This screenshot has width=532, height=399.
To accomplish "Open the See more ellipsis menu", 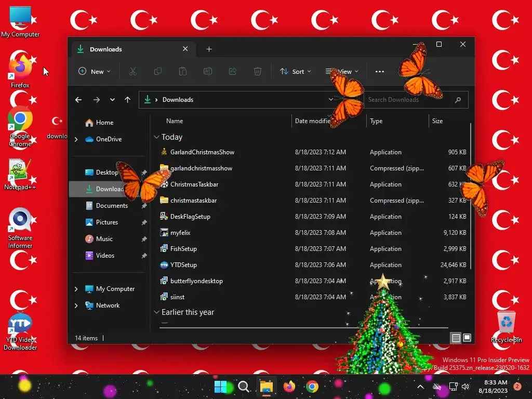I will tap(380, 72).
